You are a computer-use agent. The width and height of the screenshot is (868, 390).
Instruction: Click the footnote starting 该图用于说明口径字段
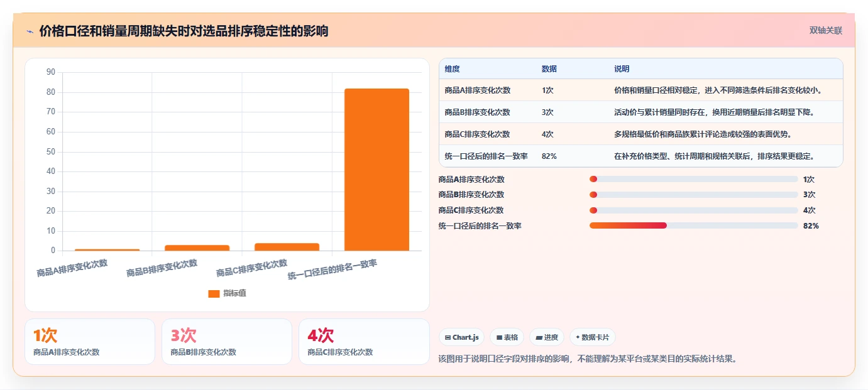(587, 359)
